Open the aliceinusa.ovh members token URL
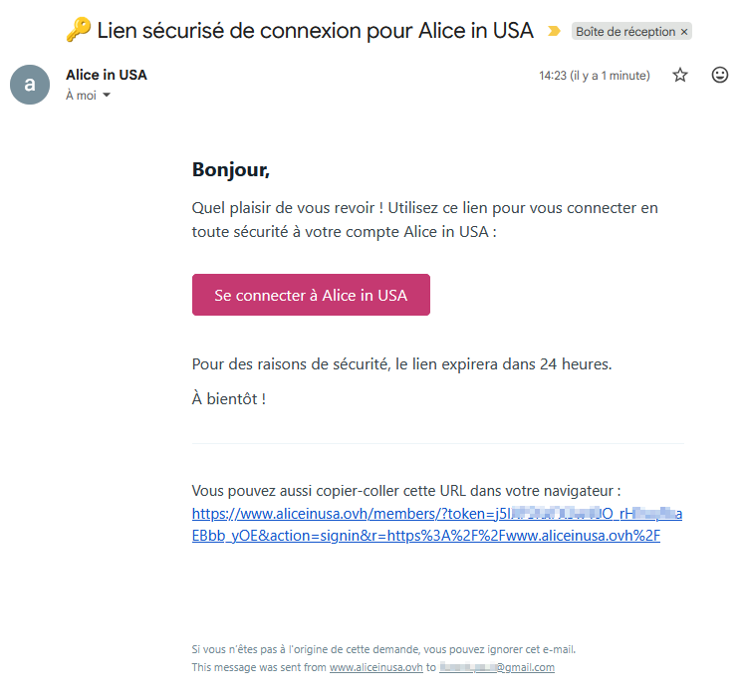Image resolution: width=742 pixels, height=700 pixels. [437, 525]
